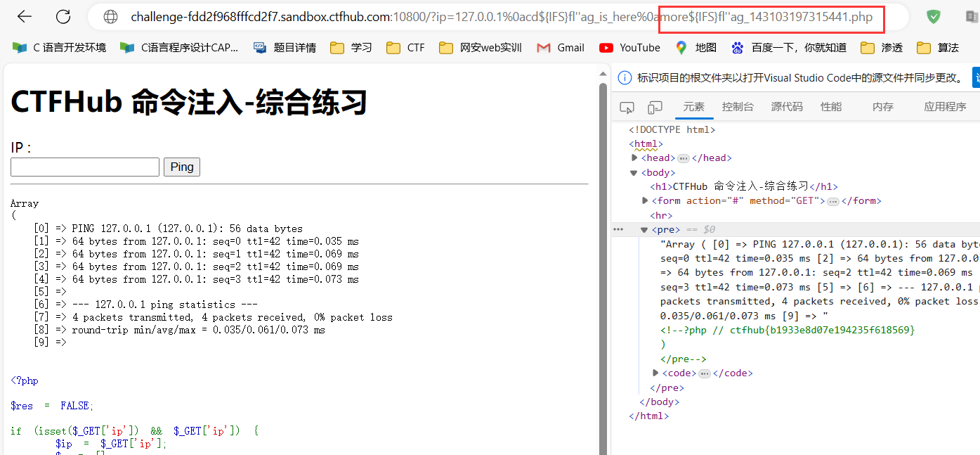The image size is (980, 455).
Task: Expand the head node in DOM tree
Action: coord(634,158)
